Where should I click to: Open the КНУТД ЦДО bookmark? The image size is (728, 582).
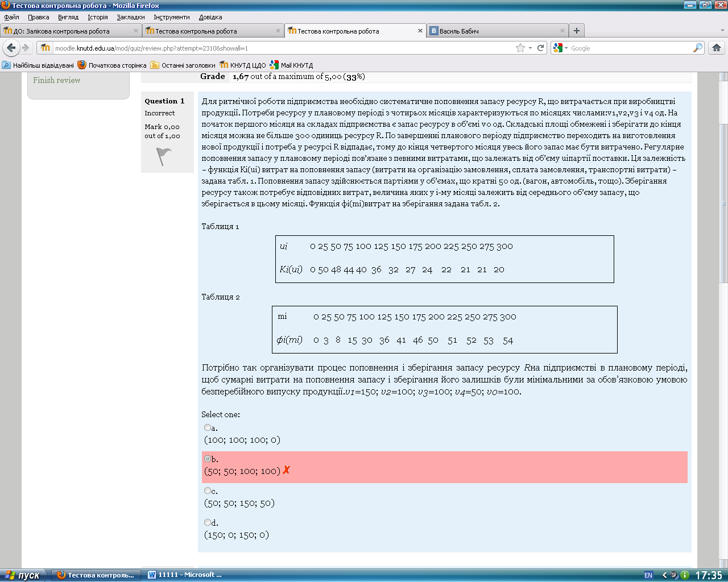(243, 65)
